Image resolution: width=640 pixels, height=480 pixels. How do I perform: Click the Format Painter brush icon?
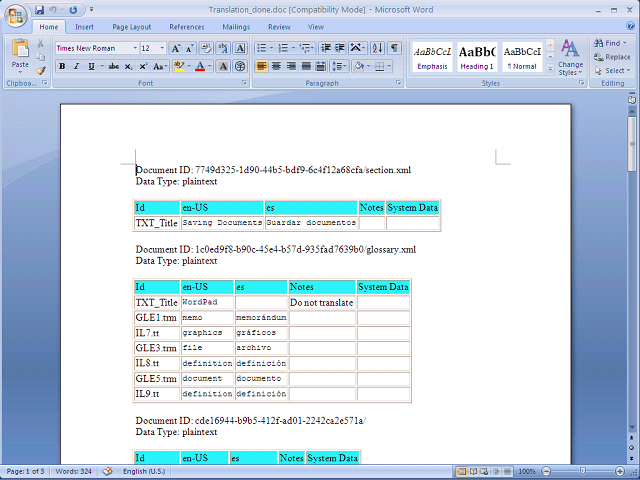(40, 70)
